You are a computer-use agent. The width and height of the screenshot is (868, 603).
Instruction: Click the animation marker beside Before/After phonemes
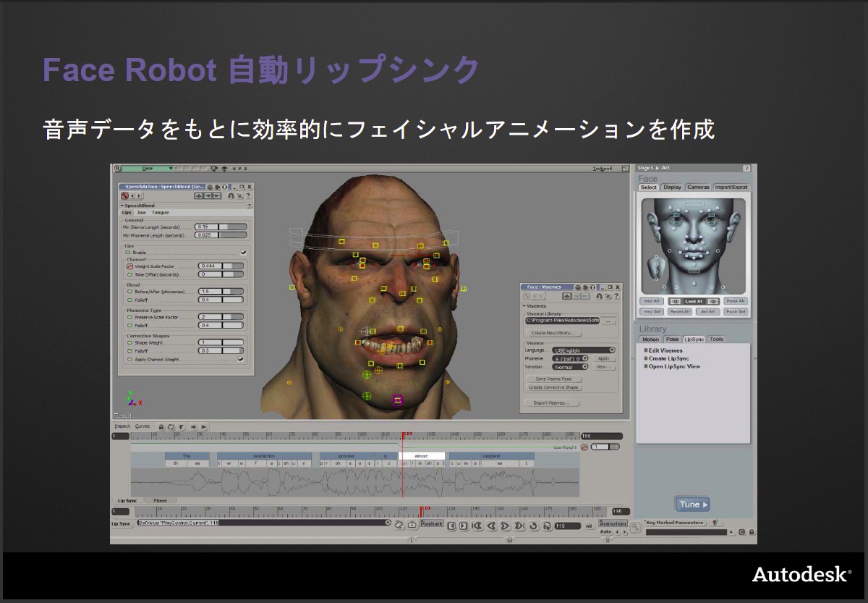tap(130, 292)
